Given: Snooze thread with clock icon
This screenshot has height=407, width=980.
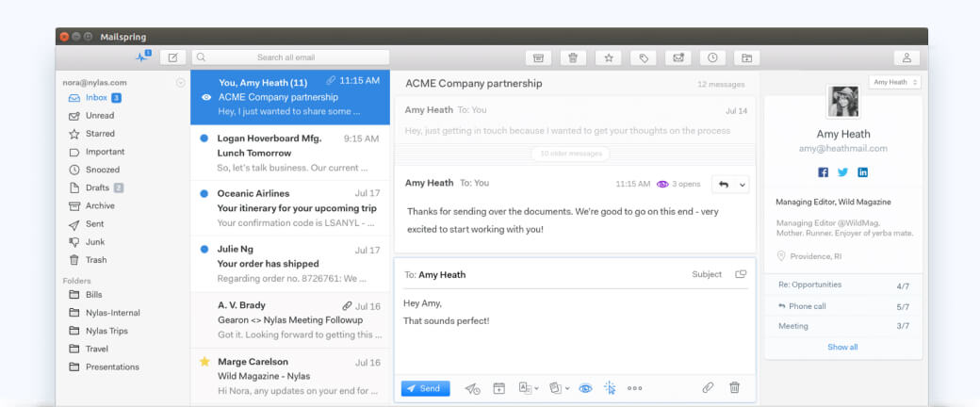Looking at the screenshot, I should click(x=712, y=57).
